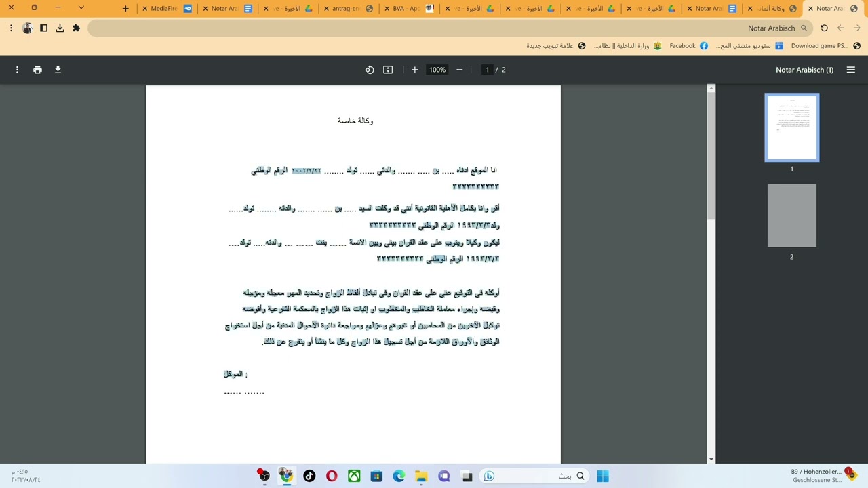Open the Facebook bookmark
The width and height of the screenshot is (868, 488).
pyautogui.click(x=688, y=46)
